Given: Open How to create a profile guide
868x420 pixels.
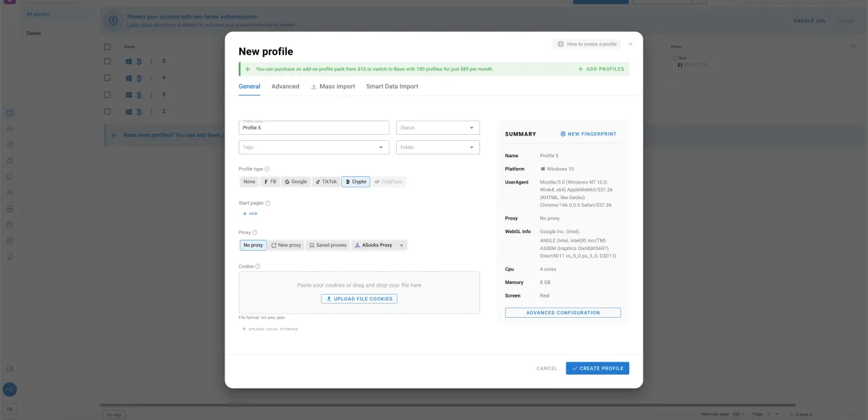Looking at the screenshot, I should click(x=587, y=44).
